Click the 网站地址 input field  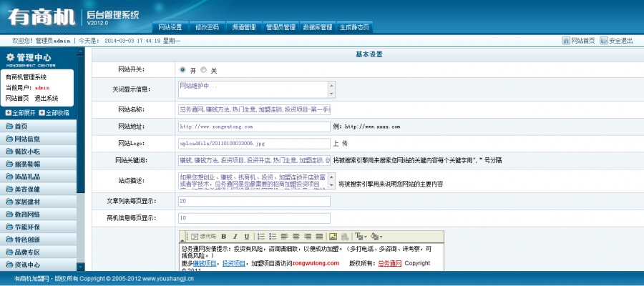click(x=254, y=127)
